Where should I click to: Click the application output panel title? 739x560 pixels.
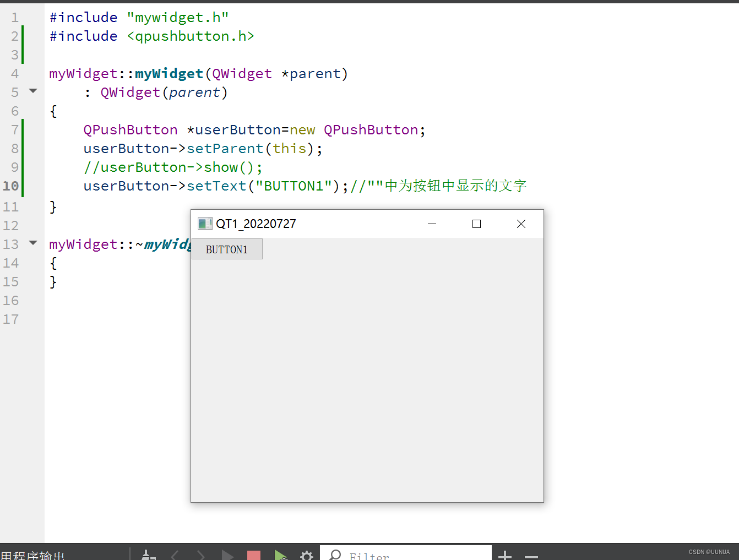32,555
